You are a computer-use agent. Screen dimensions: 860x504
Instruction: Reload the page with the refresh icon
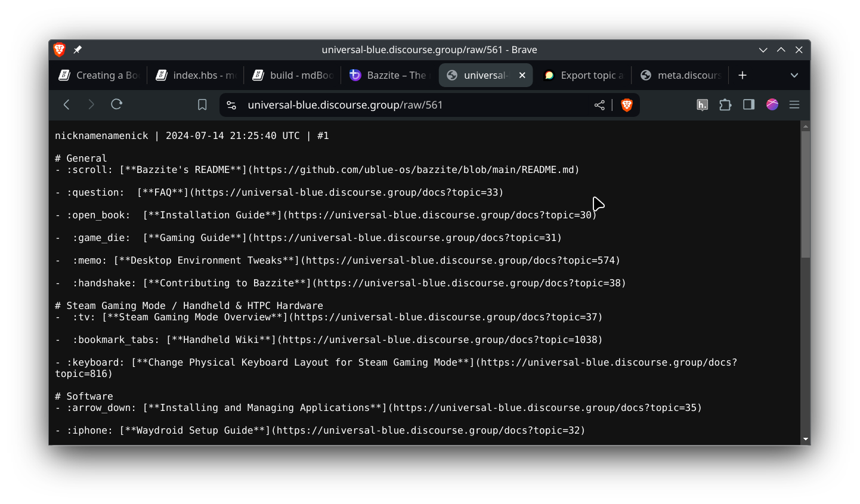point(117,104)
